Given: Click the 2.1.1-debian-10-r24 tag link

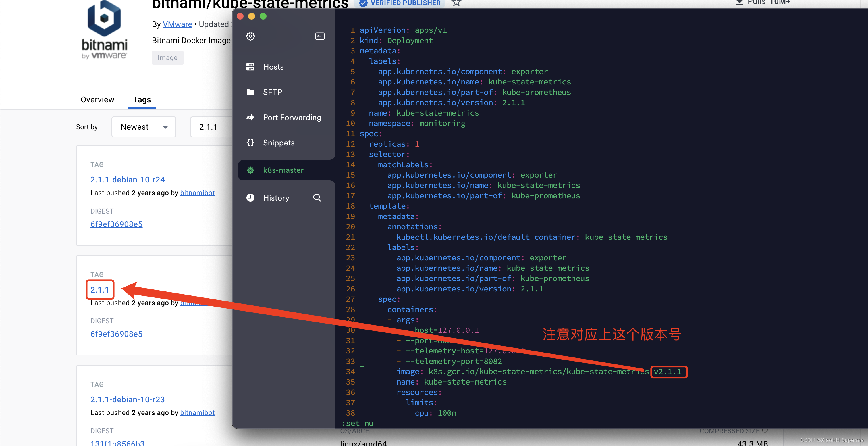Looking at the screenshot, I should (127, 180).
